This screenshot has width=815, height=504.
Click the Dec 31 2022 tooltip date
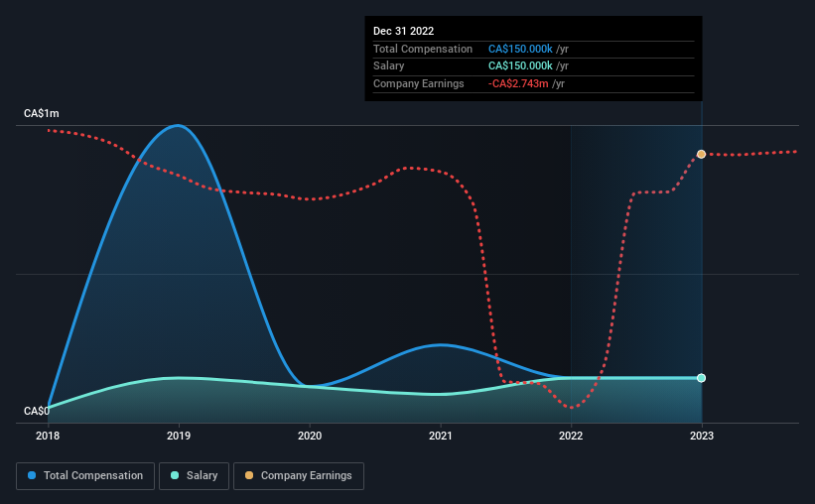click(403, 31)
